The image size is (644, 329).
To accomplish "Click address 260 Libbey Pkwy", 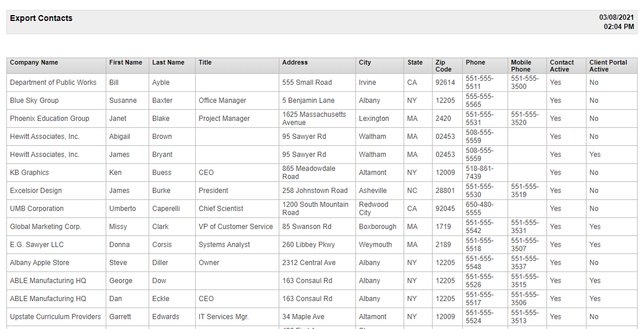I will (308, 245).
